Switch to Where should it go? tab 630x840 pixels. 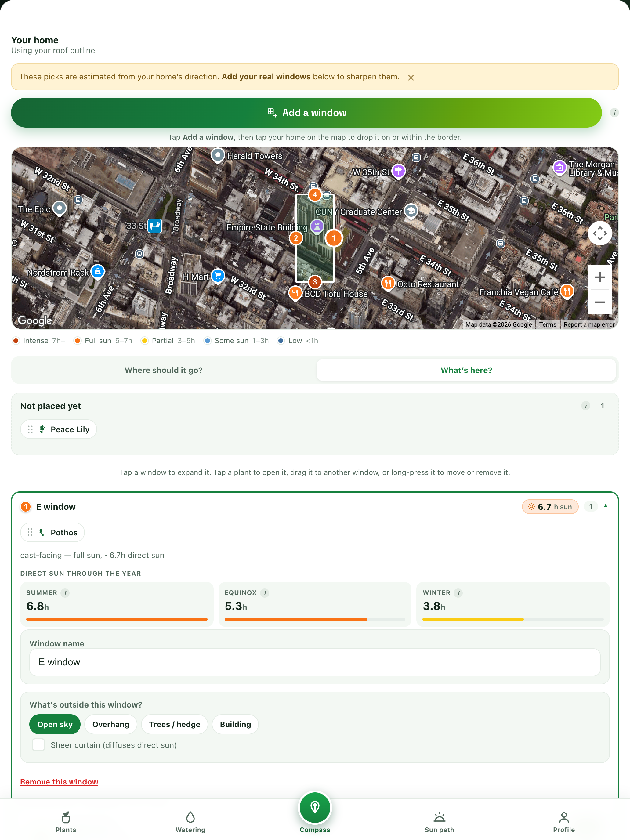[164, 370]
